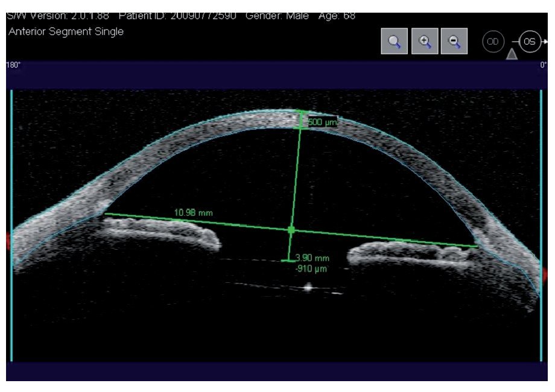Zoom out with the minus magnifier

coord(454,42)
